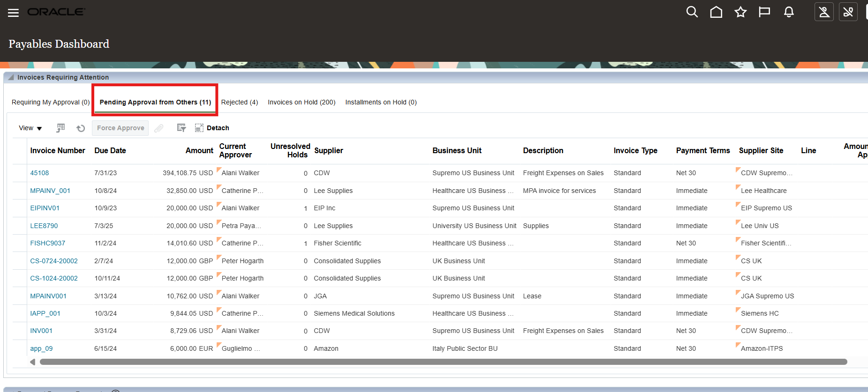868x392 pixels.
Task: Open invoice INV001
Action: click(x=41, y=331)
